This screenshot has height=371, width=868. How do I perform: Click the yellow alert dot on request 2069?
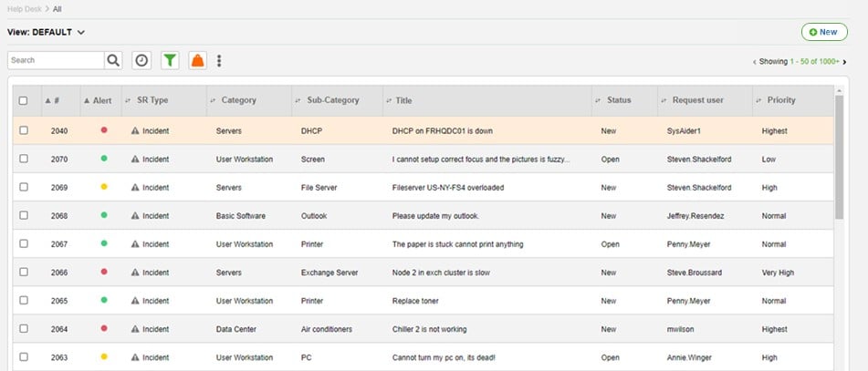pos(104,188)
